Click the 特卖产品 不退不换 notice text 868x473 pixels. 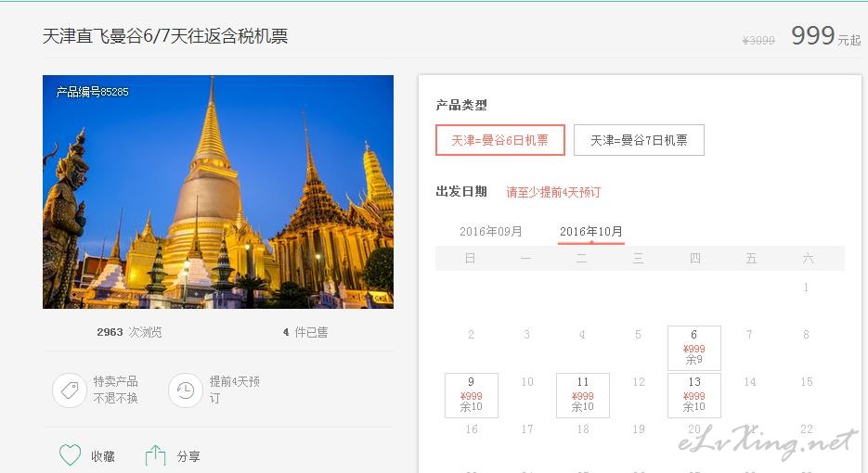click(116, 390)
